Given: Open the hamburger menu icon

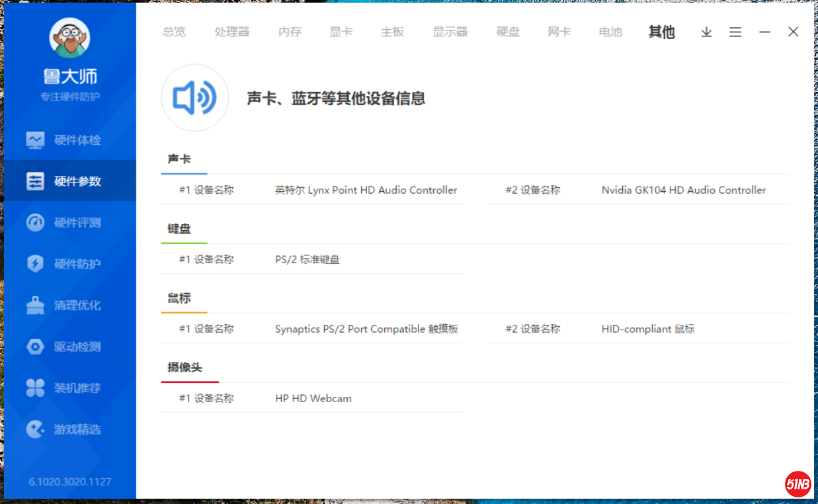Looking at the screenshot, I should click(735, 32).
